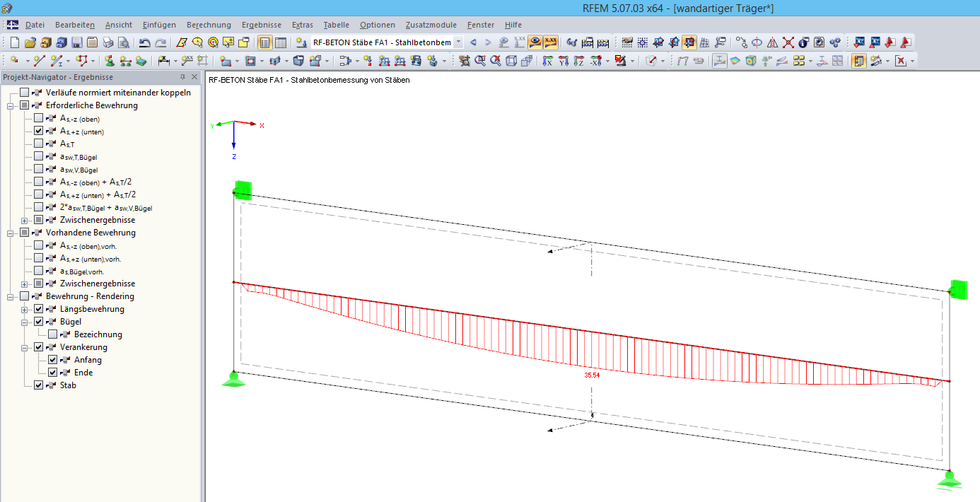
Task: Click the new line tool icon
Action: click(x=39, y=61)
